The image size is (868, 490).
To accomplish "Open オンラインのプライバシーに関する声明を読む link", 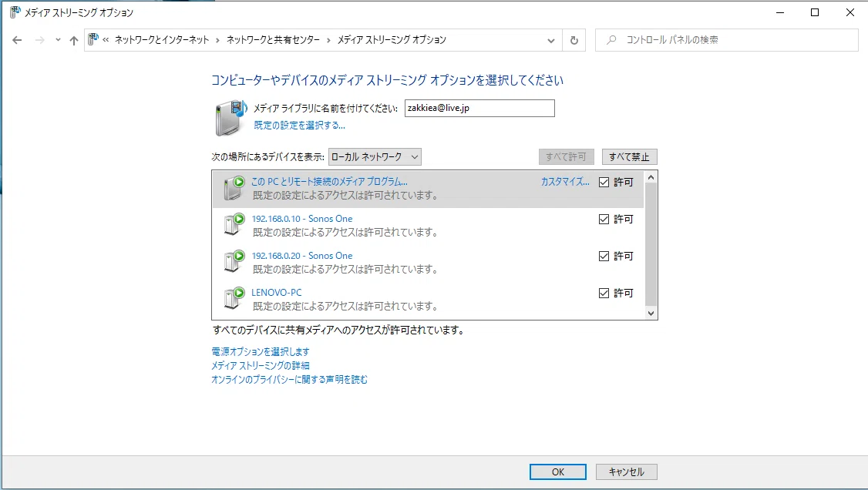I will 289,379.
